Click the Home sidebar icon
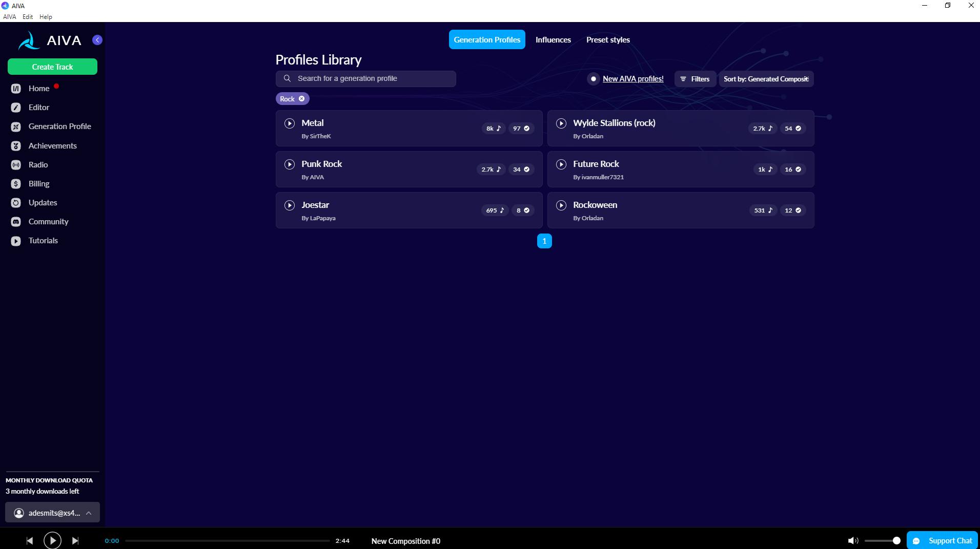The height and width of the screenshot is (549, 980). coord(16,89)
